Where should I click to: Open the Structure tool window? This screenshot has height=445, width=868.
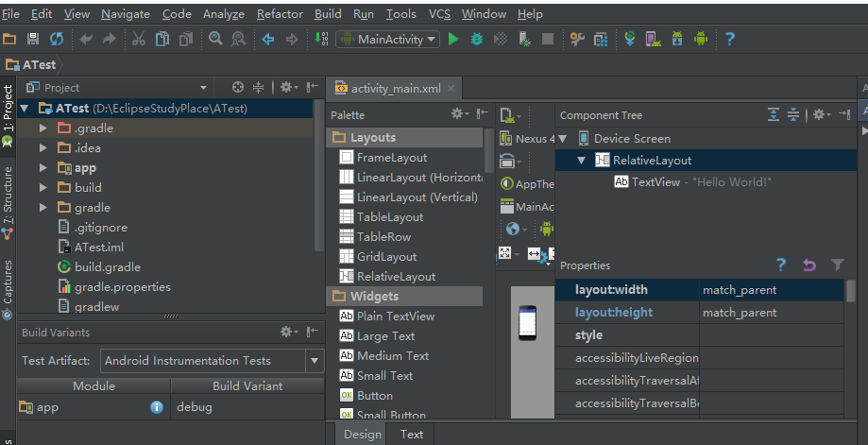8,202
